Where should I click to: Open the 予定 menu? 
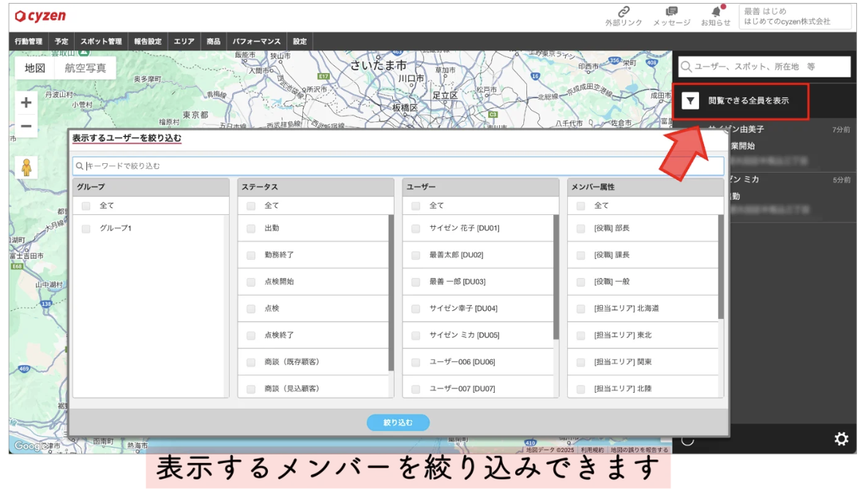(x=61, y=42)
